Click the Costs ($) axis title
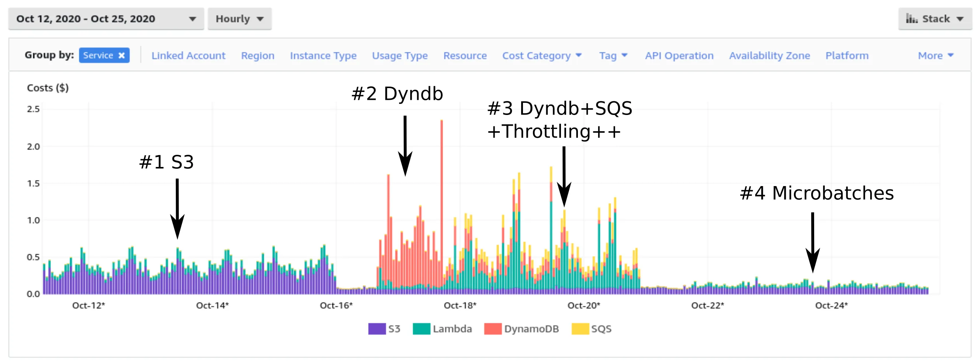The image size is (980, 363). [48, 88]
